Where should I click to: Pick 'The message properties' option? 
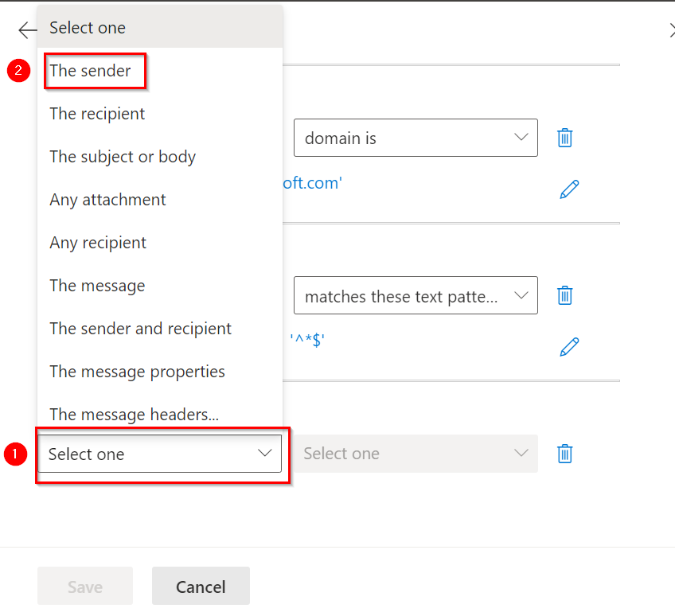137,372
